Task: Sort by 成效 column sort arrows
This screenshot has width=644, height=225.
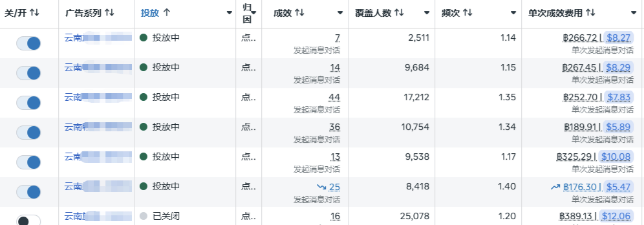Action: click(x=299, y=12)
